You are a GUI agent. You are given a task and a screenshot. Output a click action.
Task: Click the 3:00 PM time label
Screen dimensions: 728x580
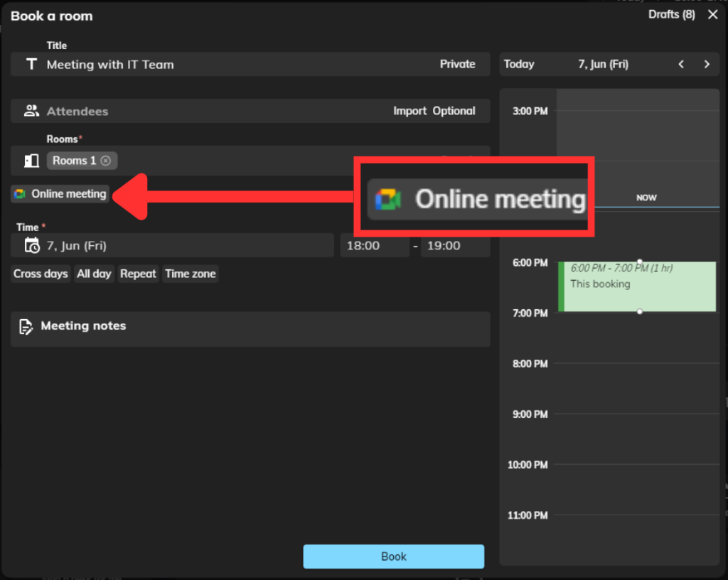(x=530, y=112)
